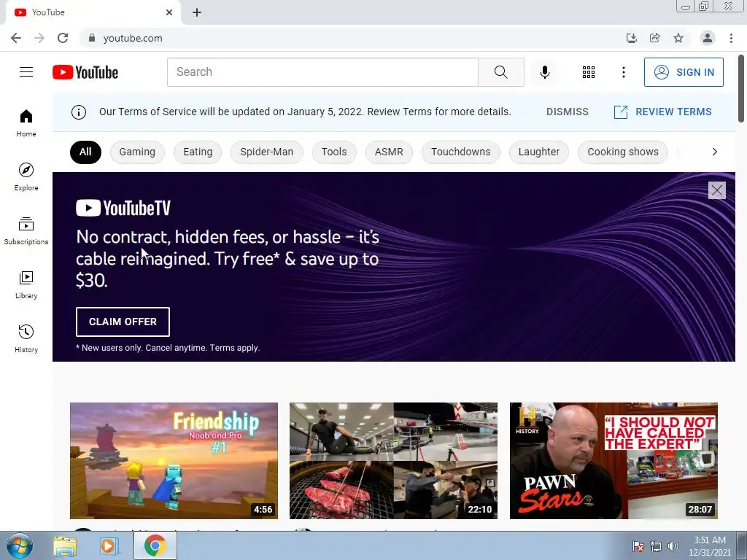Click the CLAIM OFFER button
This screenshot has width=747, height=560.
point(123,322)
